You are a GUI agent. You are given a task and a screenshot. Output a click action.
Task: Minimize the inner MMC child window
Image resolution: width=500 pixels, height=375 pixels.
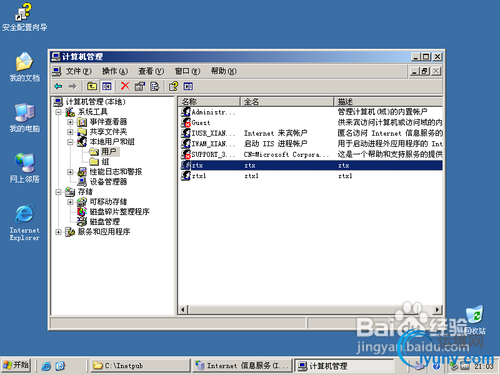tap(414, 71)
